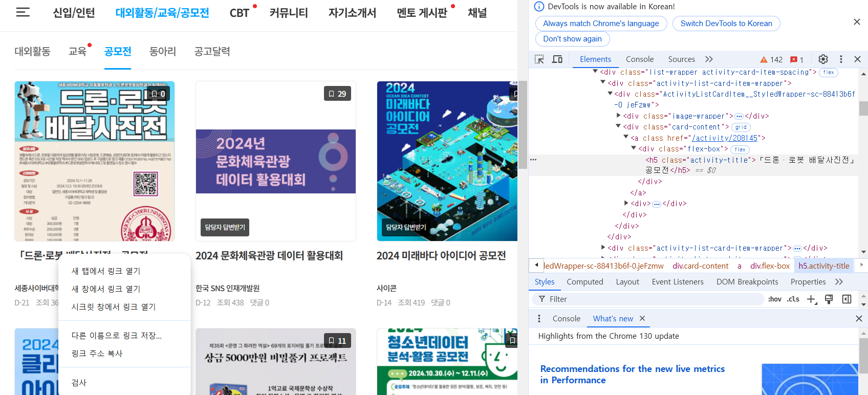Click 'Switch DevTools to Korean' button
Screen dimensions: 868x395
pyautogui.click(x=726, y=24)
